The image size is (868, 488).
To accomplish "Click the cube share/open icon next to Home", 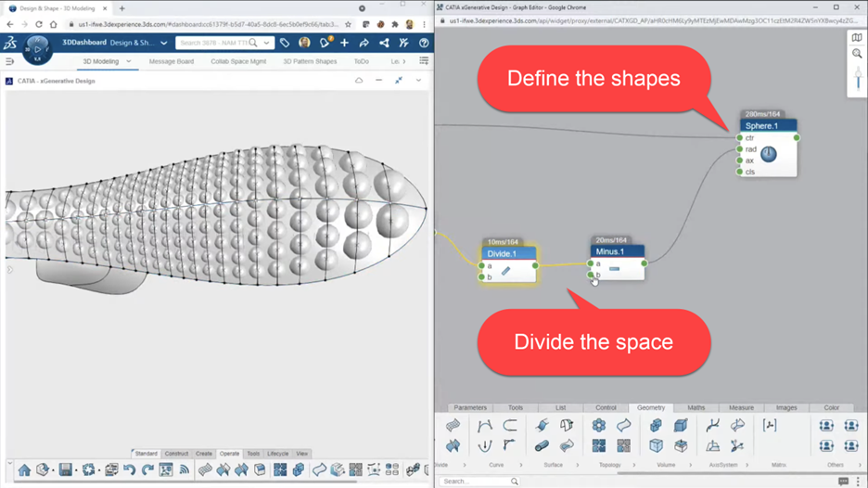I will pyautogui.click(x=43, y=469).
